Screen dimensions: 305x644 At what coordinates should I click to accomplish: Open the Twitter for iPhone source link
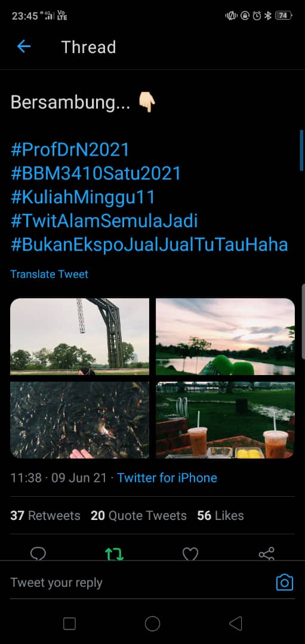[167, 478]
